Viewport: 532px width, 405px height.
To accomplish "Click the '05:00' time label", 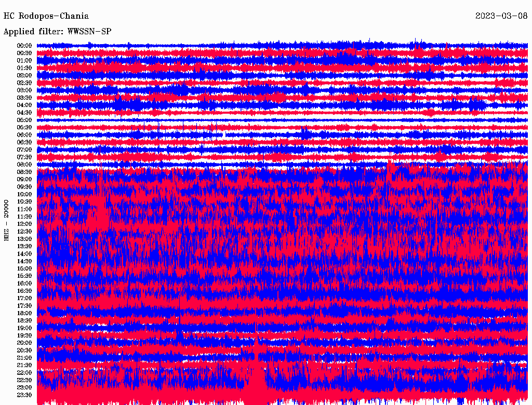I will click(24, 120).
